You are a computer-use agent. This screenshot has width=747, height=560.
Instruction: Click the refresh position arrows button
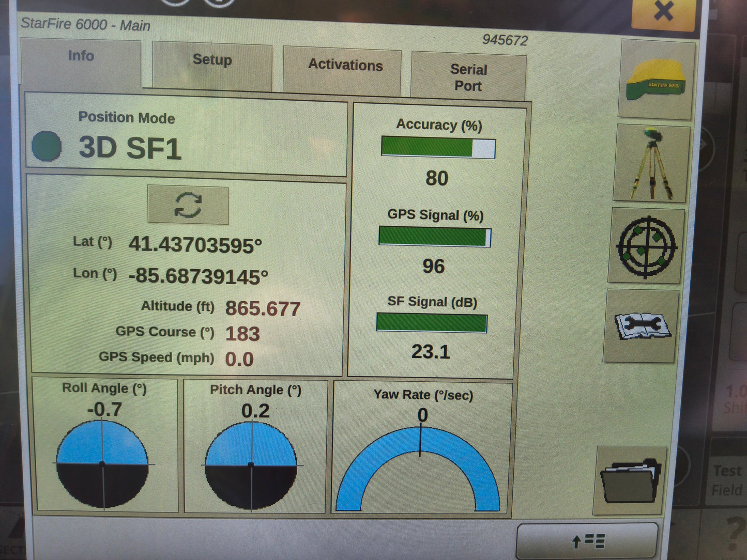[x=188, y=205]
